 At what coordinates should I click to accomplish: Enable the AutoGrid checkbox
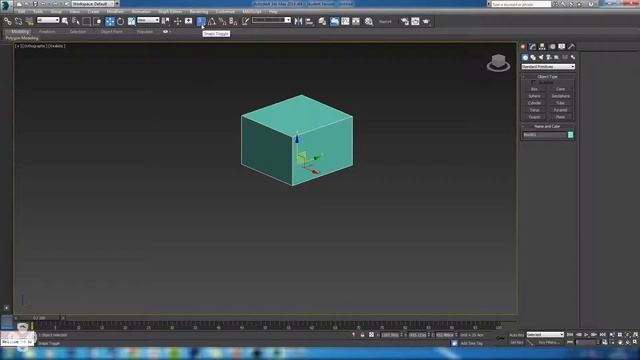coord(534,82)
